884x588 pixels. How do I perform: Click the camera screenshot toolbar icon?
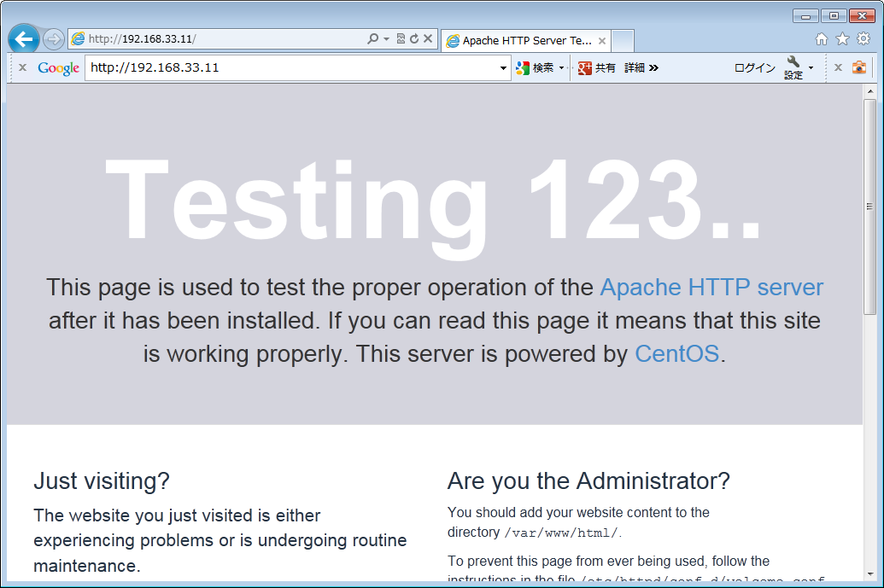pos(859,67)
